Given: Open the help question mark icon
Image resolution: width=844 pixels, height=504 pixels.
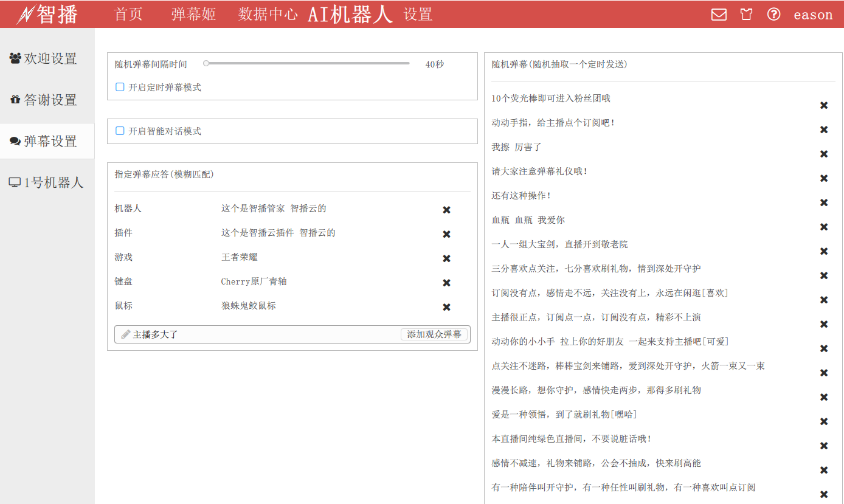Looking at the screenshot, I should (x=773, y=14).
